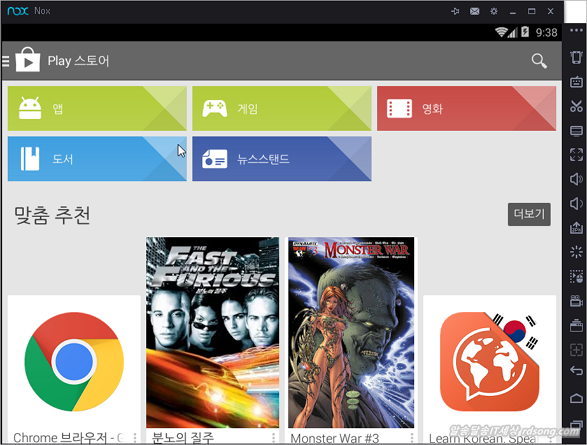Open the 도서 (Books) category tile
This screenshot has height=445, width=587.
(x=97, y=159)
